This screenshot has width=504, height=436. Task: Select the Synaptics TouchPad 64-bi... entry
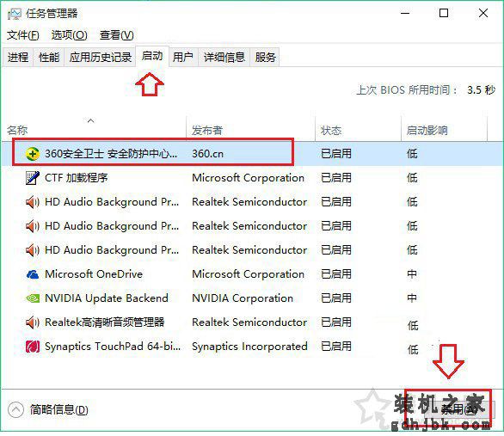(x=113, y=347)
